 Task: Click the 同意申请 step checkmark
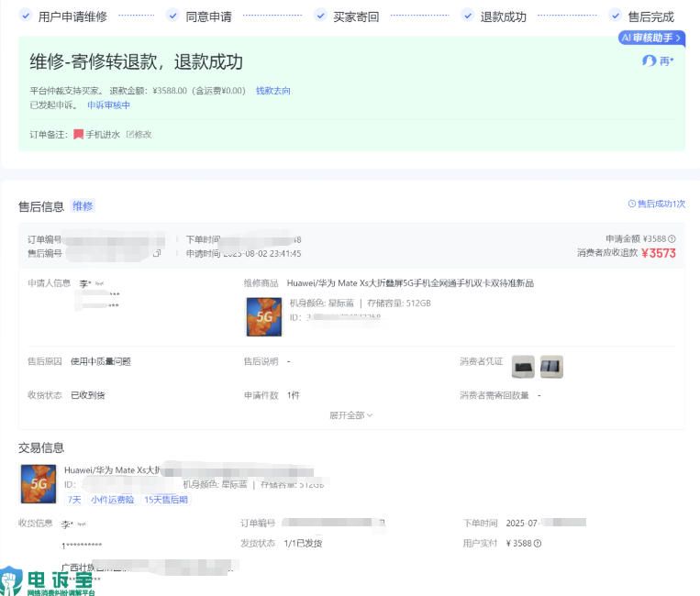[172, 16]
